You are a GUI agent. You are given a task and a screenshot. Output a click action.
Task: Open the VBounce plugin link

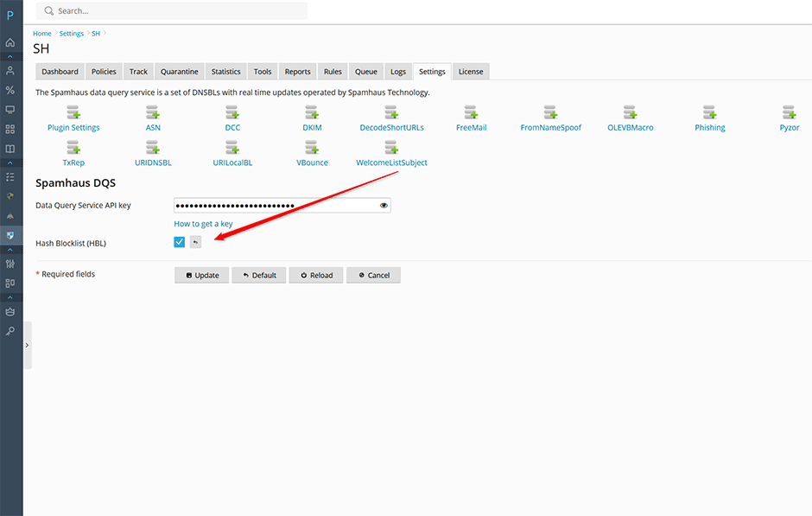[x=312, y=162]
